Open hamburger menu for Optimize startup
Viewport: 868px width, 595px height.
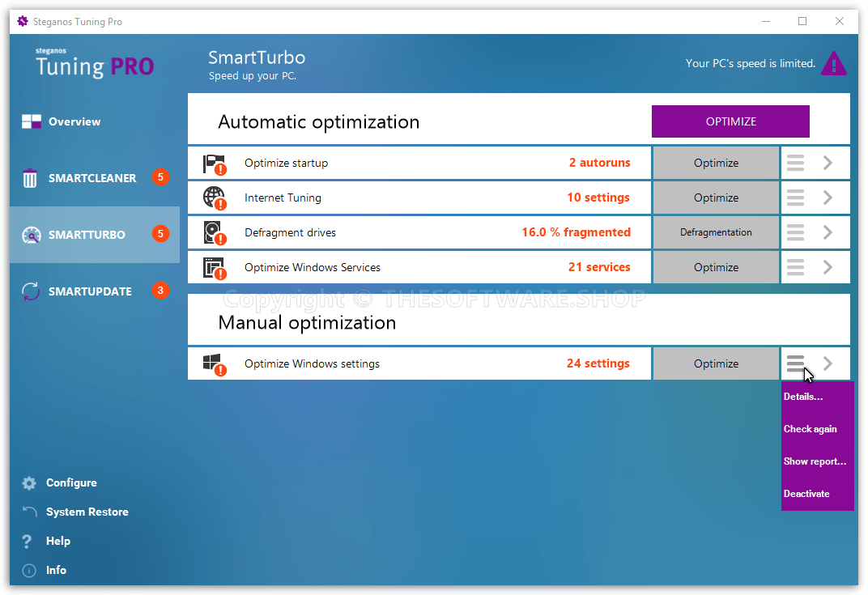click(795, 163)
